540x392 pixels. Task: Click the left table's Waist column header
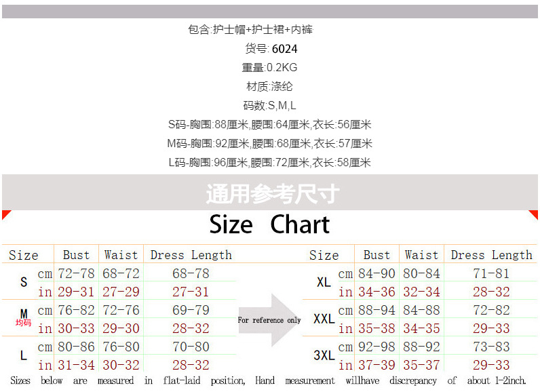(x=121, y=255)
